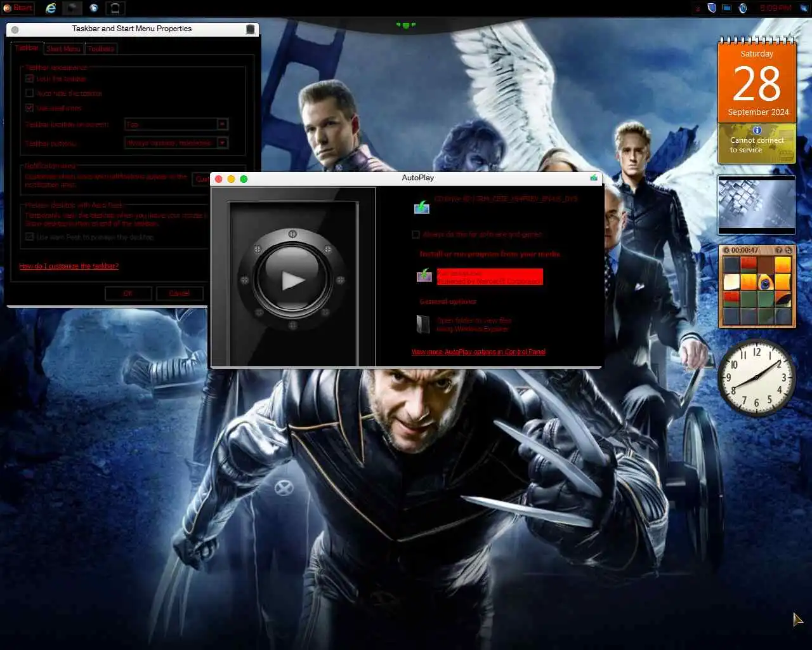
Task: Click the slideshow gadget thumbnail
Action: pos(756,204)
